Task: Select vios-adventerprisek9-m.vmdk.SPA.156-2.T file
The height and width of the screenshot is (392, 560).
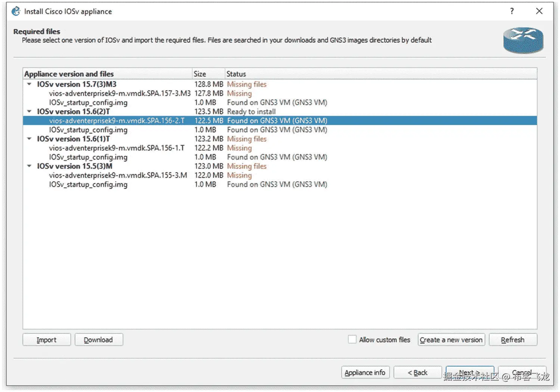Action: click(x=280, y=120)
